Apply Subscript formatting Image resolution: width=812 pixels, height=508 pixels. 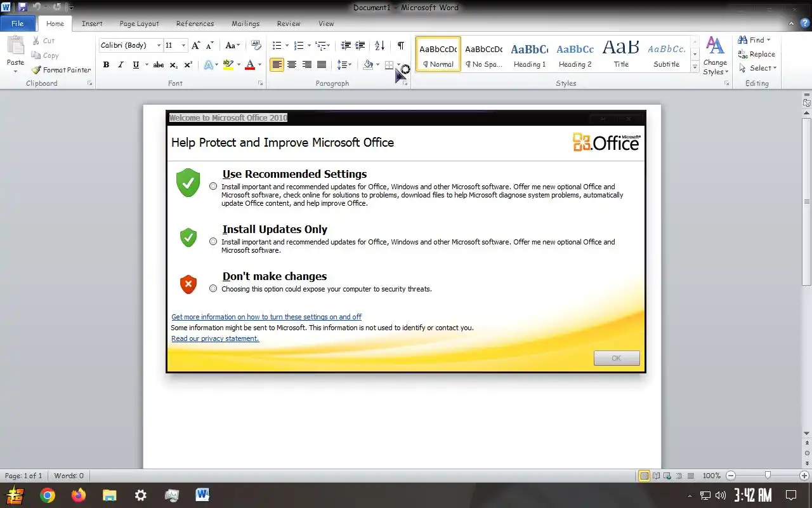tap(174, 65)
